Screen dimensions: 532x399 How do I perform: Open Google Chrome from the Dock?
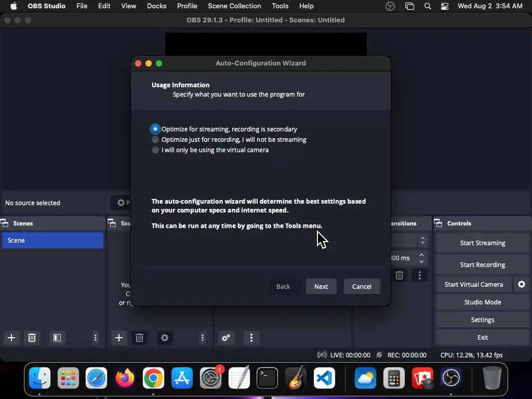pyautogui.click(x=153, y=378)
